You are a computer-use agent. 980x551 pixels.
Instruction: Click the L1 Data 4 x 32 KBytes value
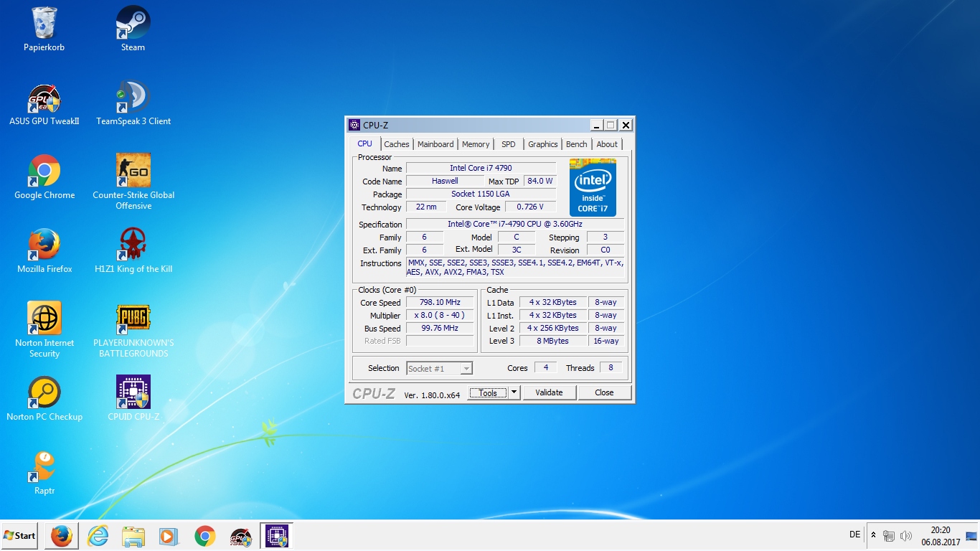[552, 302]
